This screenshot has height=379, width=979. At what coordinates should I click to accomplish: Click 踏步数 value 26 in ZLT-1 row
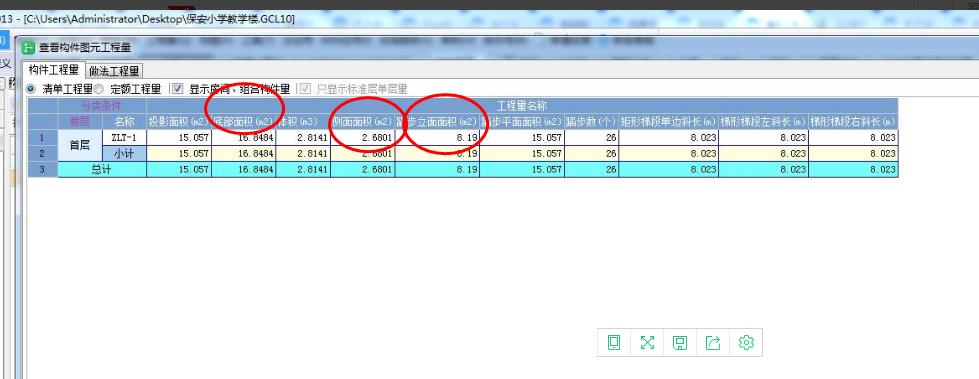592,137
